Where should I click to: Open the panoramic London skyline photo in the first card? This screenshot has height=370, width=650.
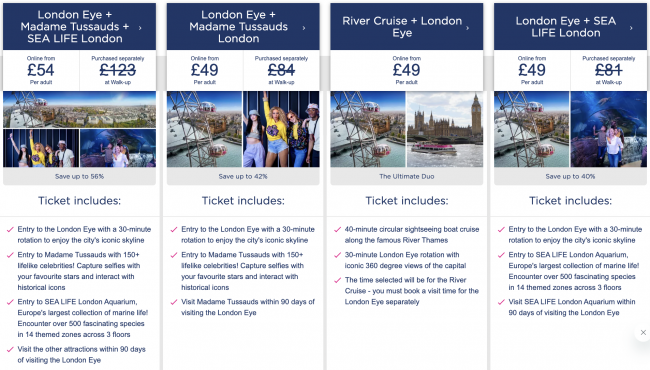tap(79, 109)
